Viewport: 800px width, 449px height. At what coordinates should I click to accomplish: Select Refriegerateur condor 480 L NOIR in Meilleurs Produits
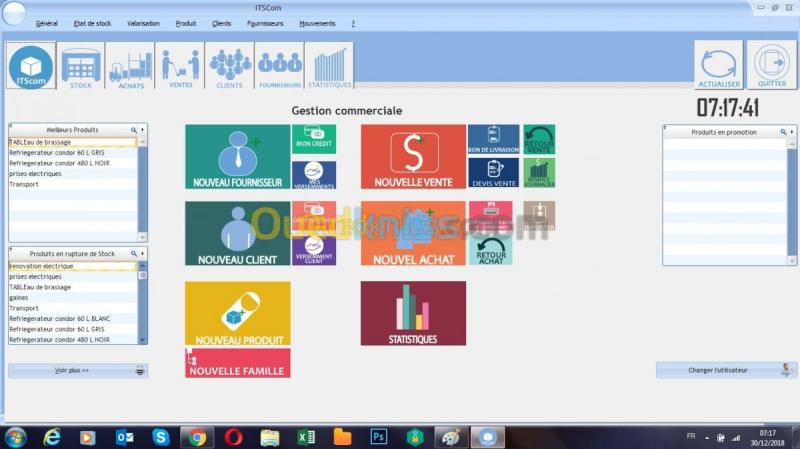tap(72, 163)
